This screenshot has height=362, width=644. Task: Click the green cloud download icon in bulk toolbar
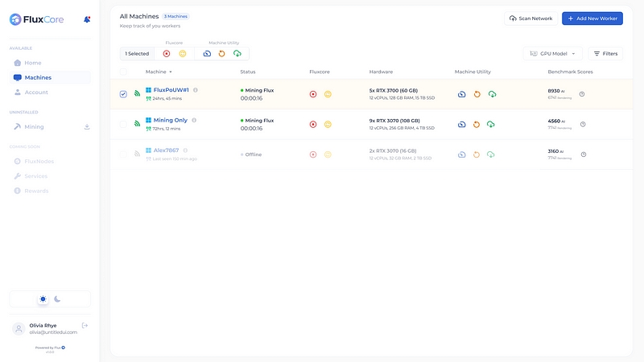(237, 54)
